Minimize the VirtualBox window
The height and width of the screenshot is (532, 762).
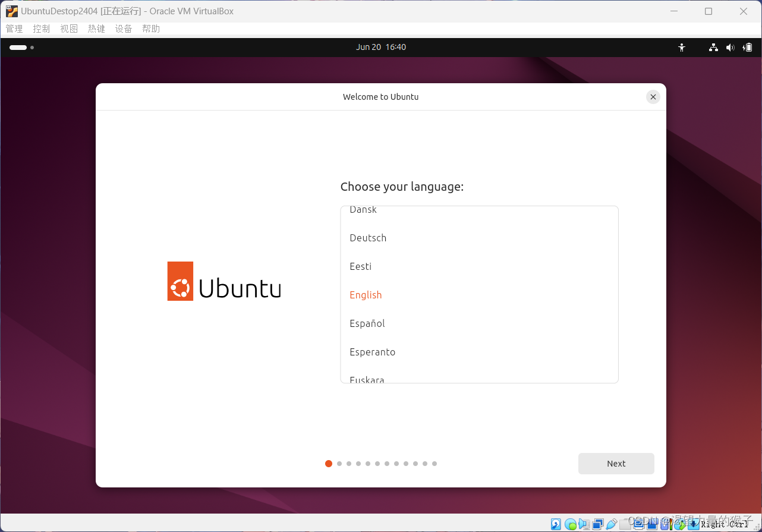(673, 11)
